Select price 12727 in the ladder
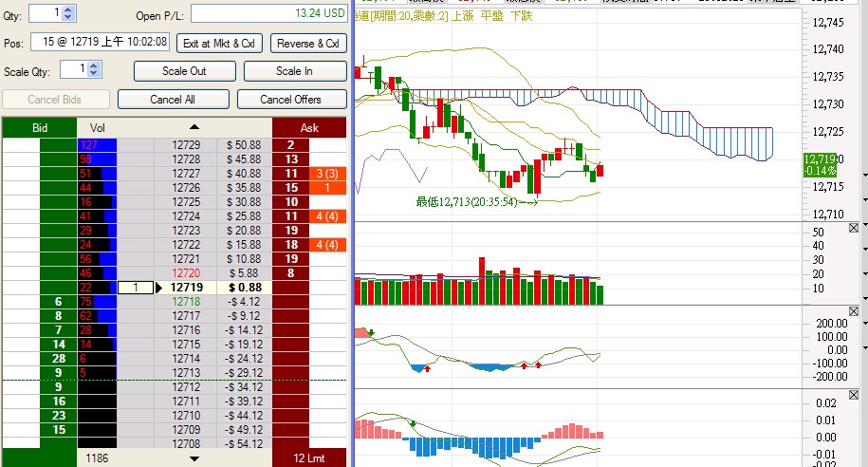 coord(186,174)
